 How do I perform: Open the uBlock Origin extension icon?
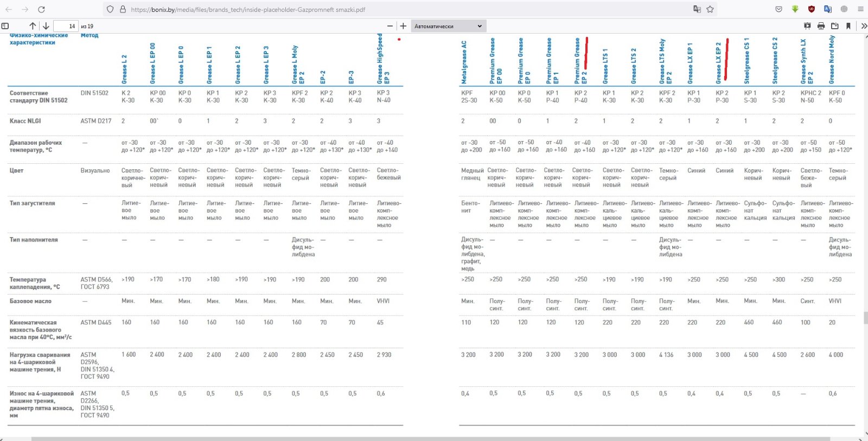point(812,9)
